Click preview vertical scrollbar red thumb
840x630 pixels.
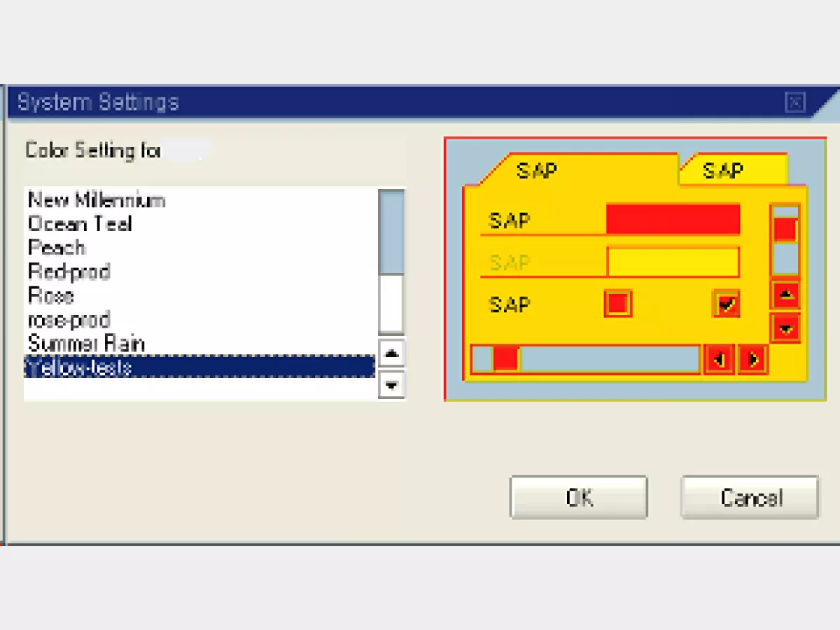point(785,230)
